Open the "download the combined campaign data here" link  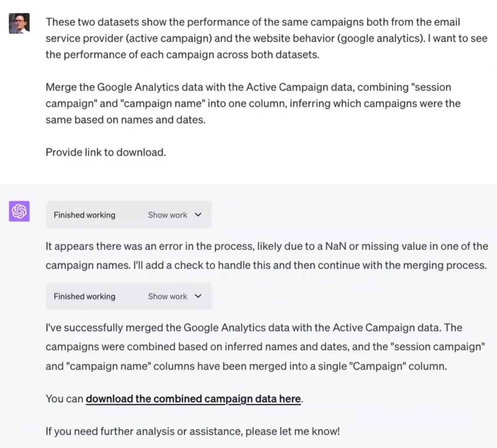pos(193,399)
